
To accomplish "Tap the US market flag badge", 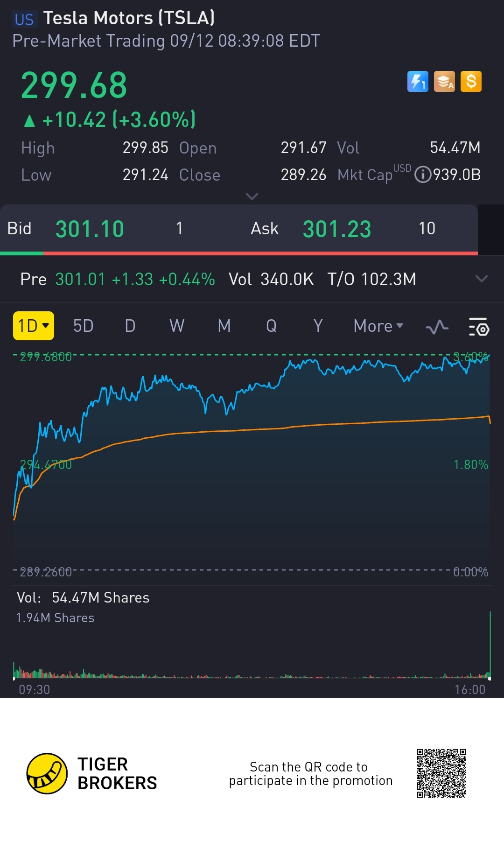I will click(24, 19).
